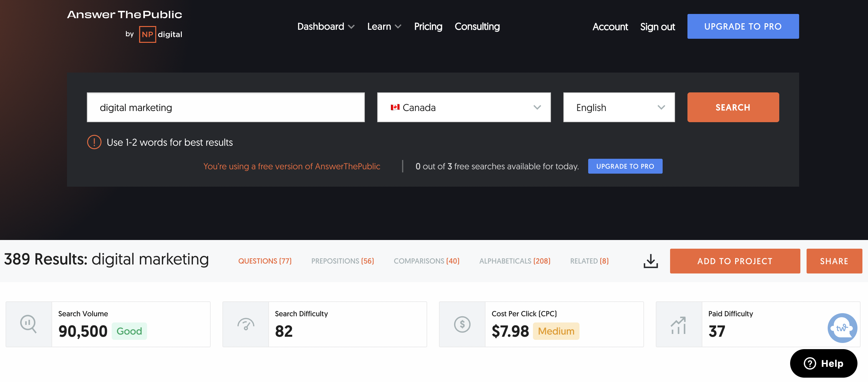Click Upgrade to Pro beside free searches
868x382 pixels.
[625, 166]
